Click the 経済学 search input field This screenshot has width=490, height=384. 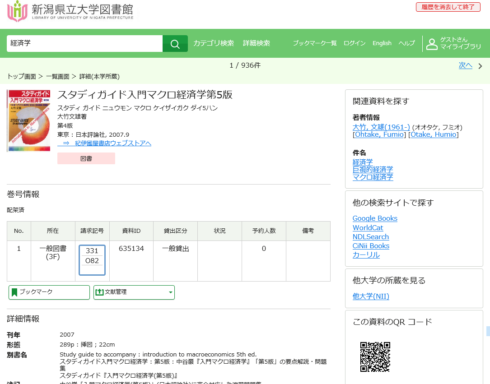click(85, 43)
